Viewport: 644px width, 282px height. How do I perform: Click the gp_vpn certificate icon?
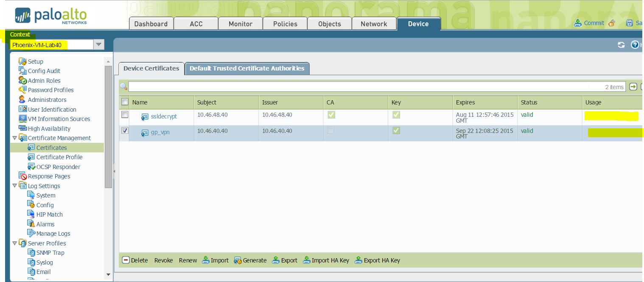[145, 133]
